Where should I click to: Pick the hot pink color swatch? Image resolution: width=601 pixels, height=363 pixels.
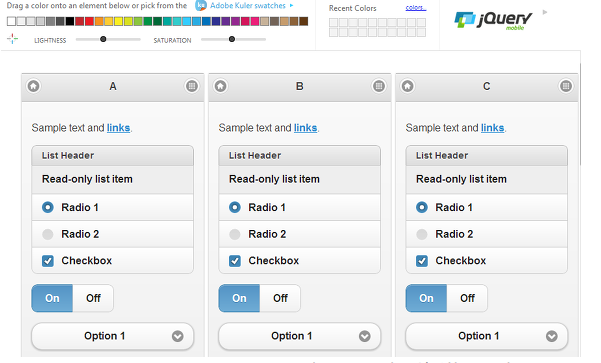[255, 21]
